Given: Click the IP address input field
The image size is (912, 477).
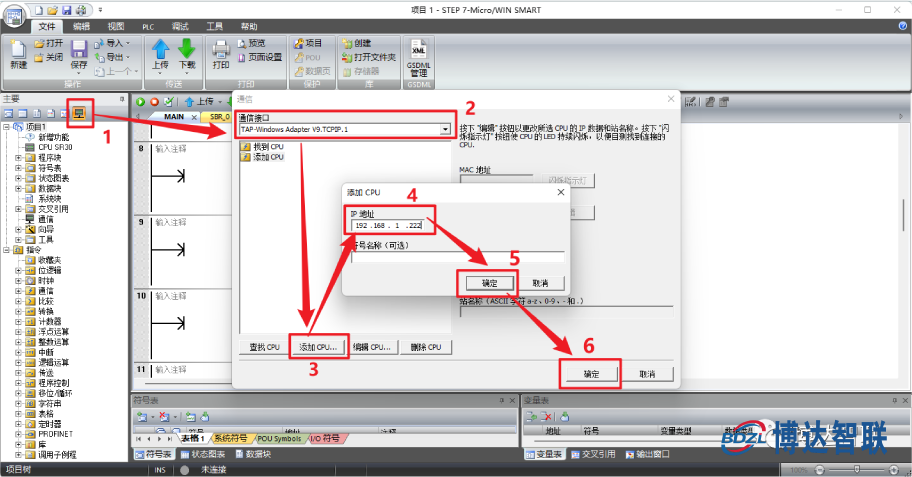Looking at the screenshot, I should (388, 226).
